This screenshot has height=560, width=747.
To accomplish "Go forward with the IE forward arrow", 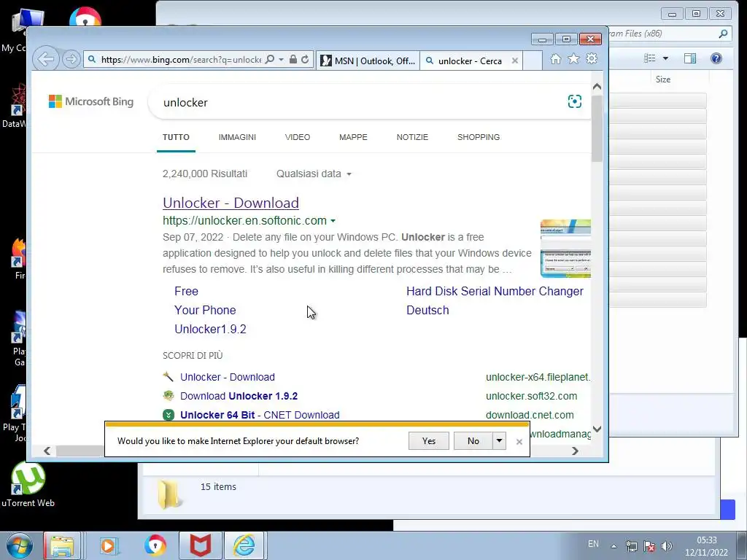I will pyautogui.click(x=71, y=60).
